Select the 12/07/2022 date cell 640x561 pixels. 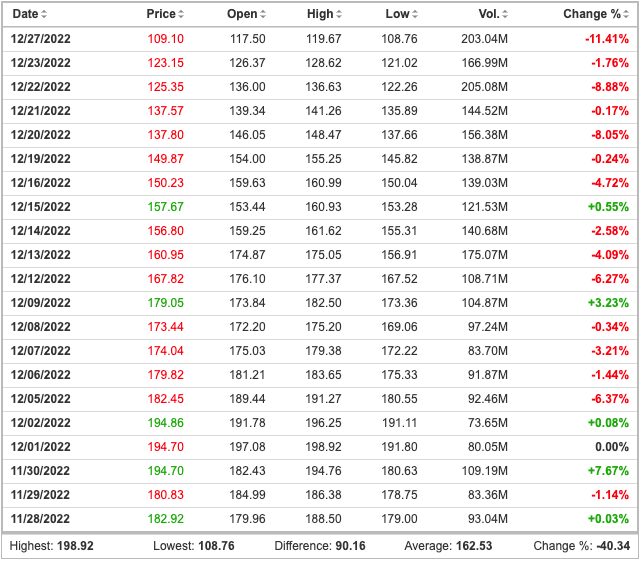pyautogui.click(x=40, y=351)
